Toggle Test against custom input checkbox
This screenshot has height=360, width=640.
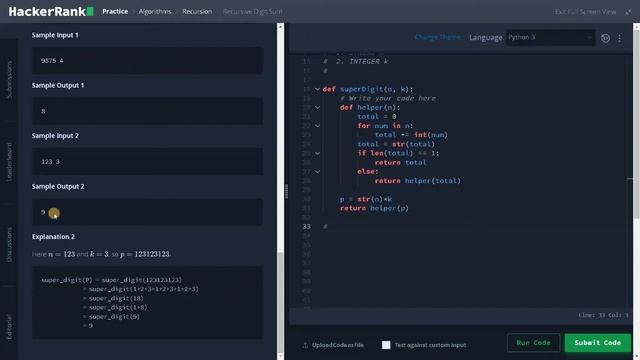(386, 345)
